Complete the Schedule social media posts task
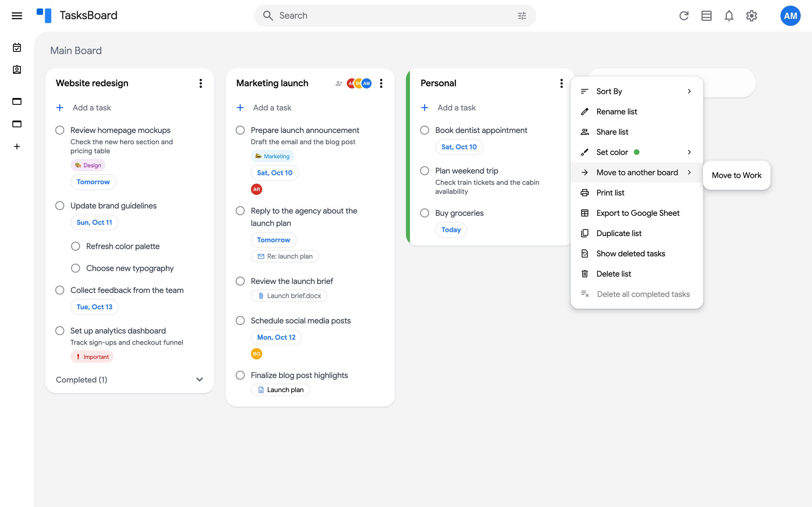The width and height of the screenshot is (812, 507). coord(240,321)
